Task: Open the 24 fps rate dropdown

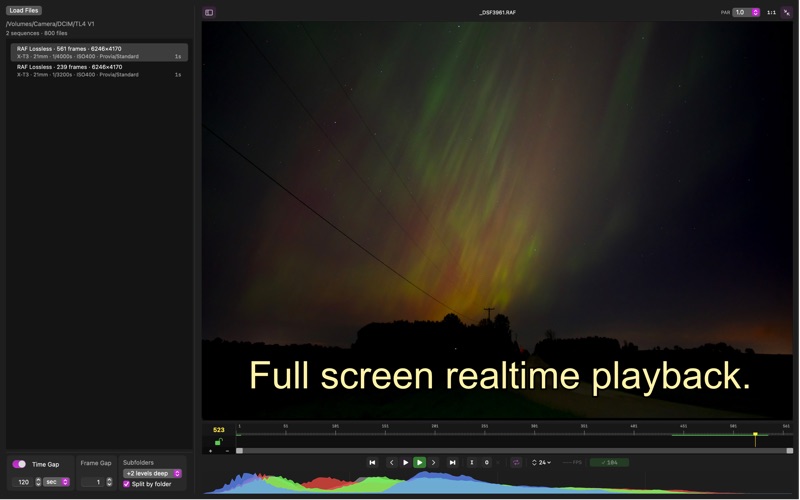Action: pyautogui.click(x=541, y=462)
